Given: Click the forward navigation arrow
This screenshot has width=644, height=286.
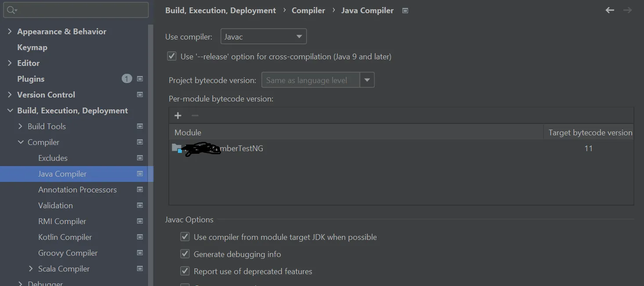Looking at the screenshot, I should (x=627, y=10).
